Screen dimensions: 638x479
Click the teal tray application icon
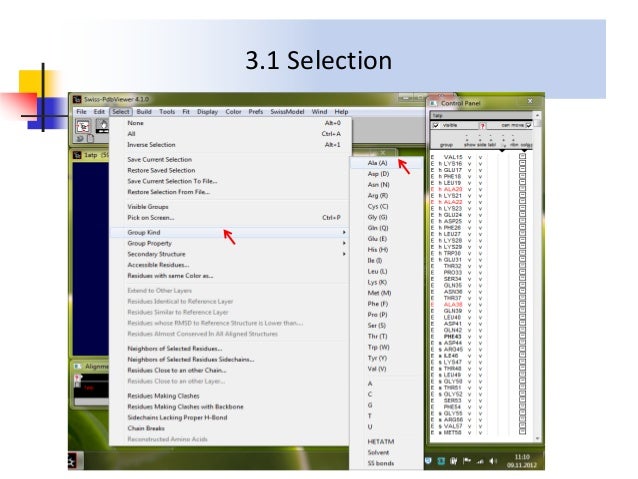tap(441, 461)
